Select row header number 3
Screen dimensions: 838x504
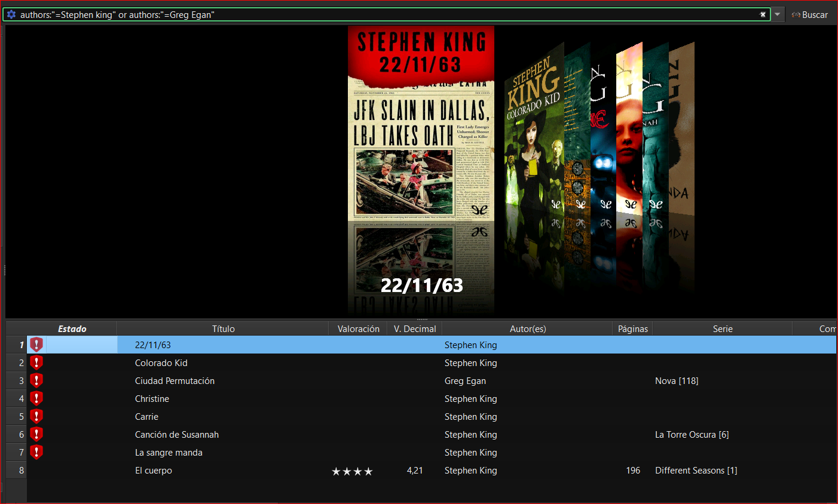[x=17, y=380]
